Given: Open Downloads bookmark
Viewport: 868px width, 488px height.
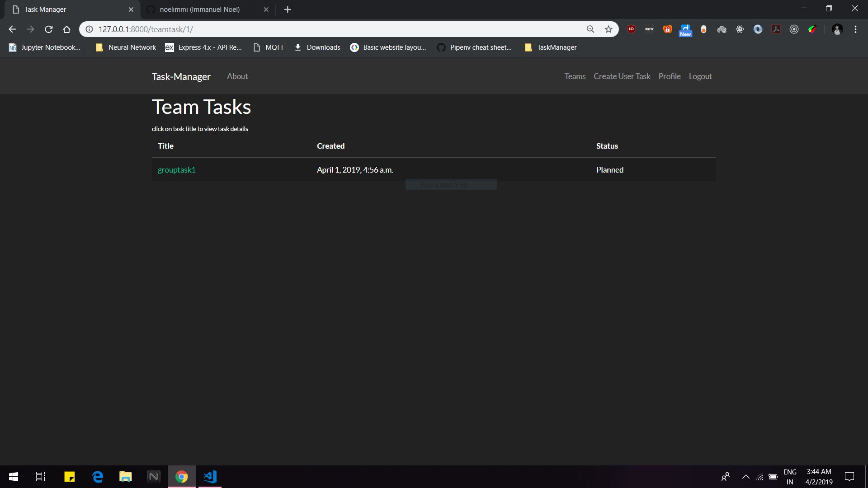Looking at the screenshot, I should click(317, 47).
